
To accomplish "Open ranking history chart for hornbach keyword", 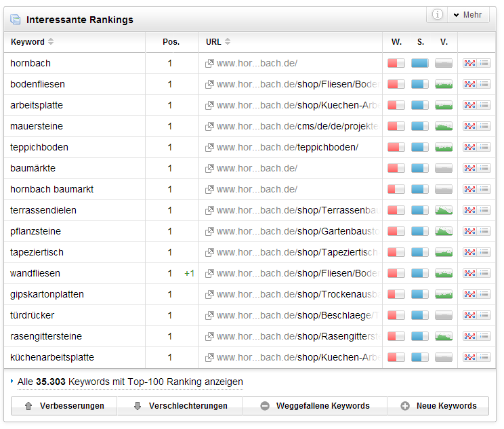I will (x=469, y=63).
